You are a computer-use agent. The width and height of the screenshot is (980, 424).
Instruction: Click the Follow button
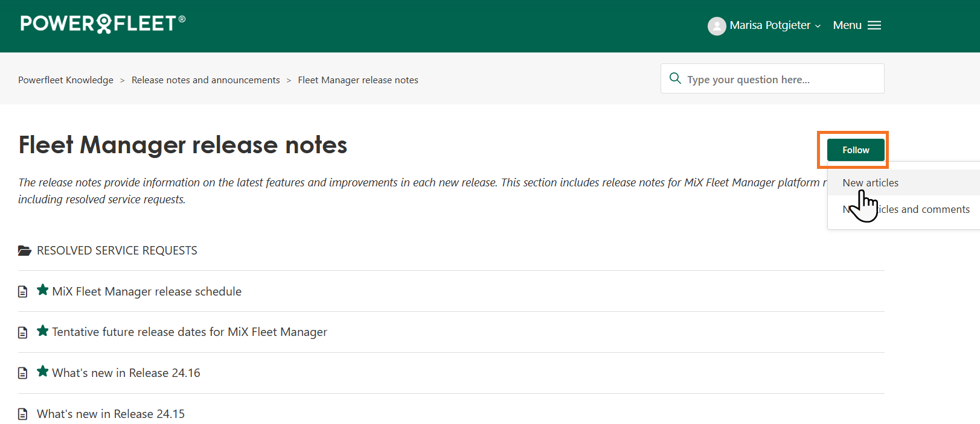click(856, 150)
